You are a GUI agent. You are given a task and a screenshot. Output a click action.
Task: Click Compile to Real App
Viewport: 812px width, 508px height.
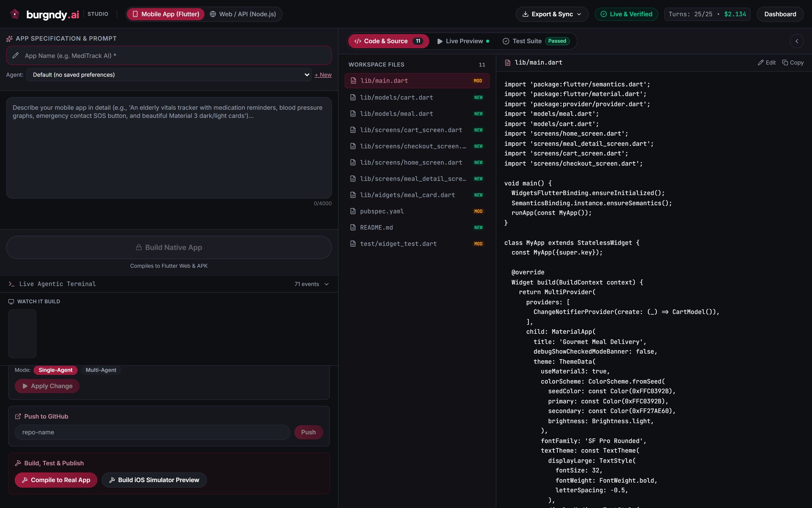[56, 480]
